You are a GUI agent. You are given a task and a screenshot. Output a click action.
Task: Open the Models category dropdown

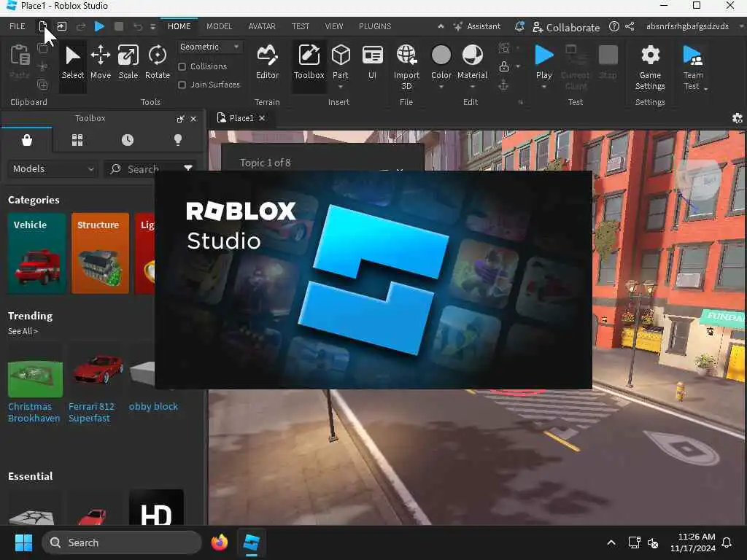[53, 169]
